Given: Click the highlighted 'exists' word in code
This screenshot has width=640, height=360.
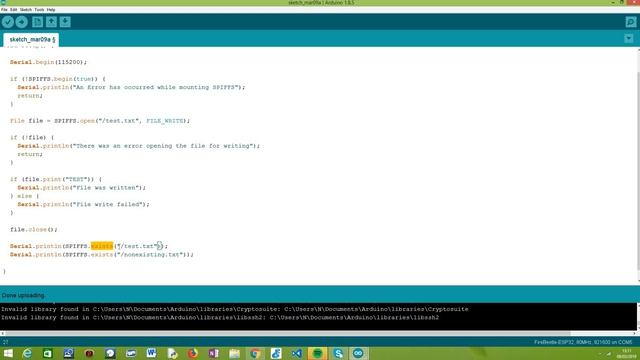Looking at the screenshot, I should pos(102,246).
